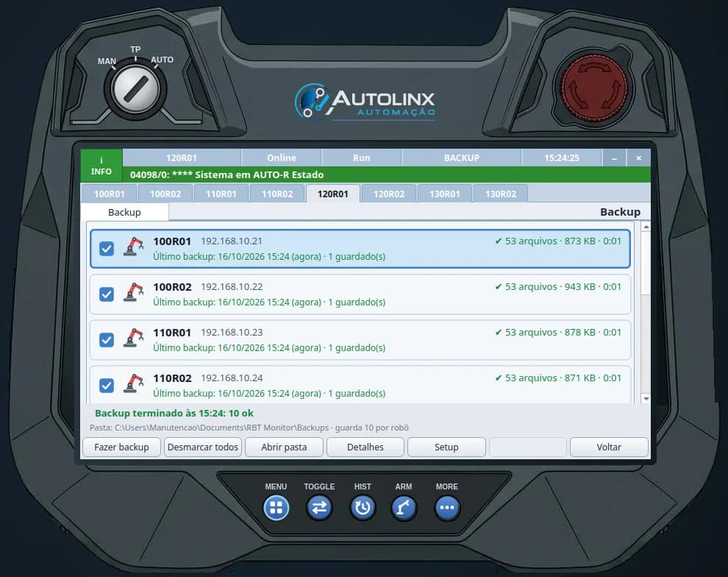Screen dimensions: 728x577
Task: Click the 15:24:25 clock display
Action: point(562,158)
